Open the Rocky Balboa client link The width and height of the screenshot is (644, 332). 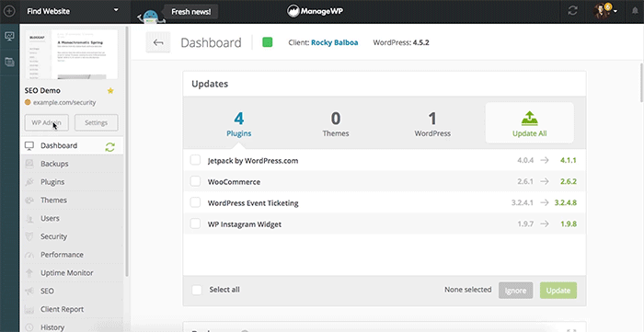coord(334,42)
